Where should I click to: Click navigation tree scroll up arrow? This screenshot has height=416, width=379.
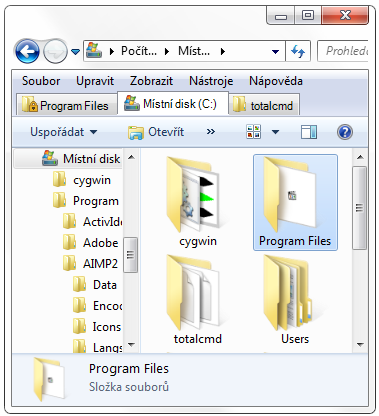point(131,157)
